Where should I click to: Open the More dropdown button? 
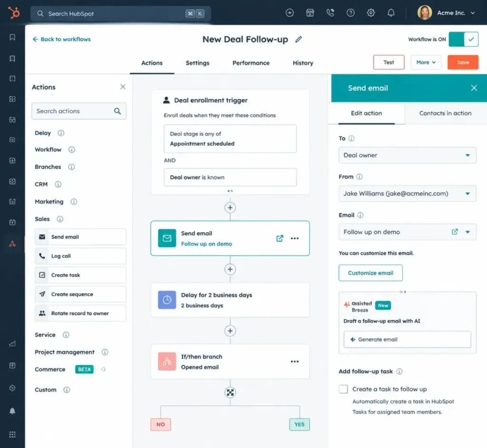(426, 62)
